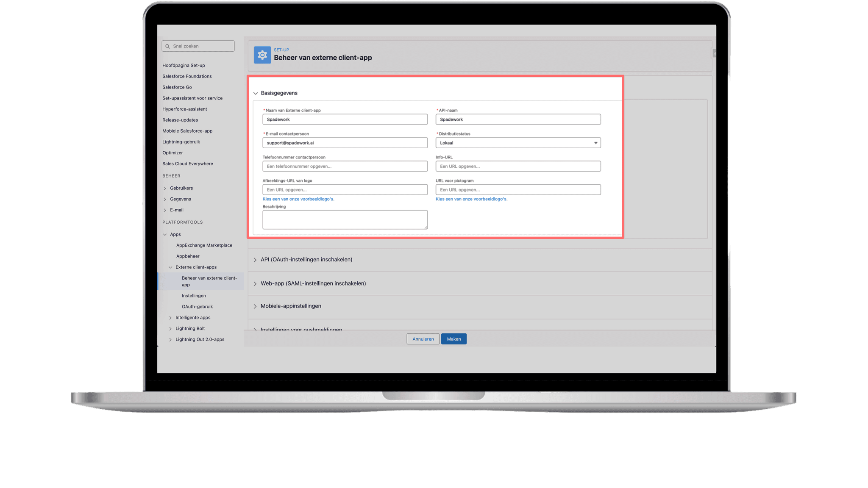Click the Telefoonnummer contactpersoon field
Viewport: 868px width, 488px height.
[x=345, y=166]
